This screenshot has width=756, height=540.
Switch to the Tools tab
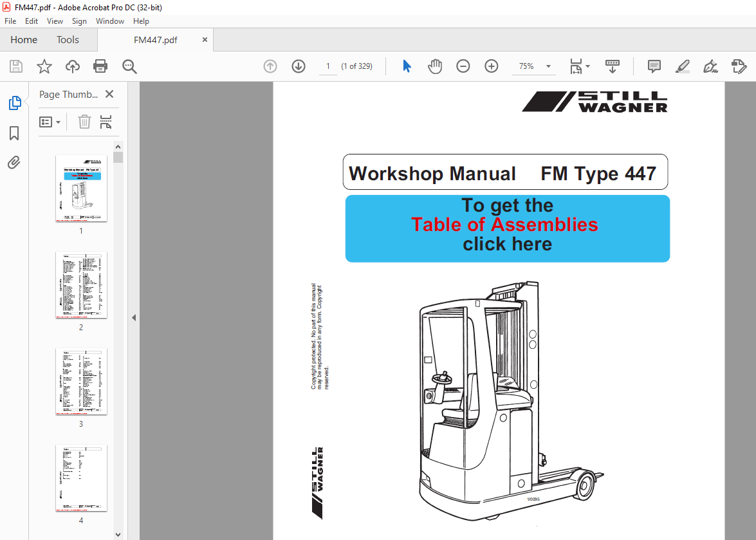click(x=68, y=40)
